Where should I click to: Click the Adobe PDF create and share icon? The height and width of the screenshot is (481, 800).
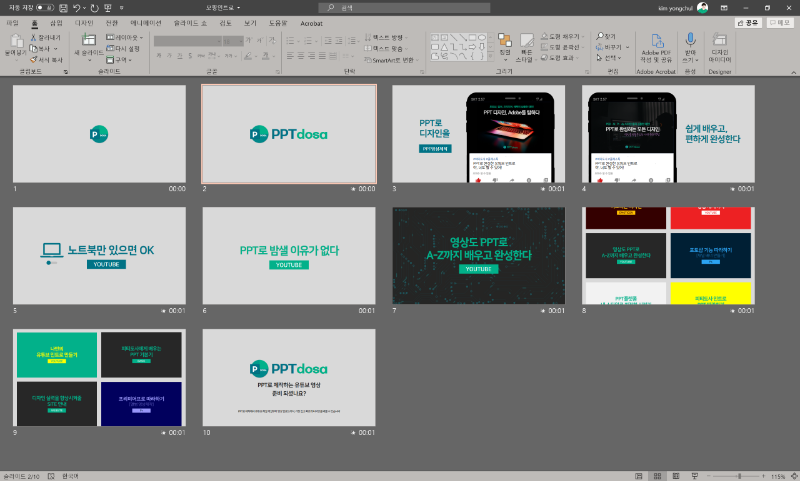[x=657, y=42]
